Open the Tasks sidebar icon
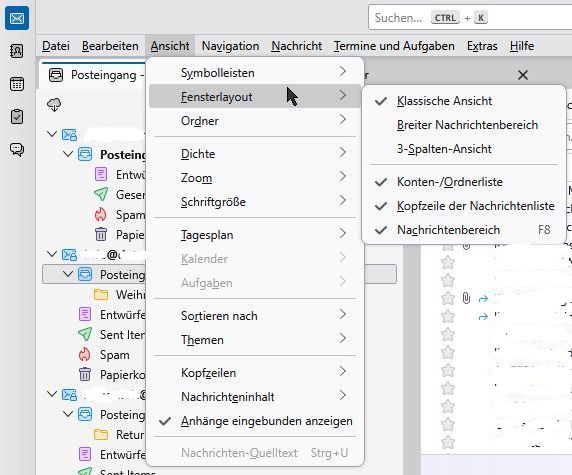 click(17, 117)
